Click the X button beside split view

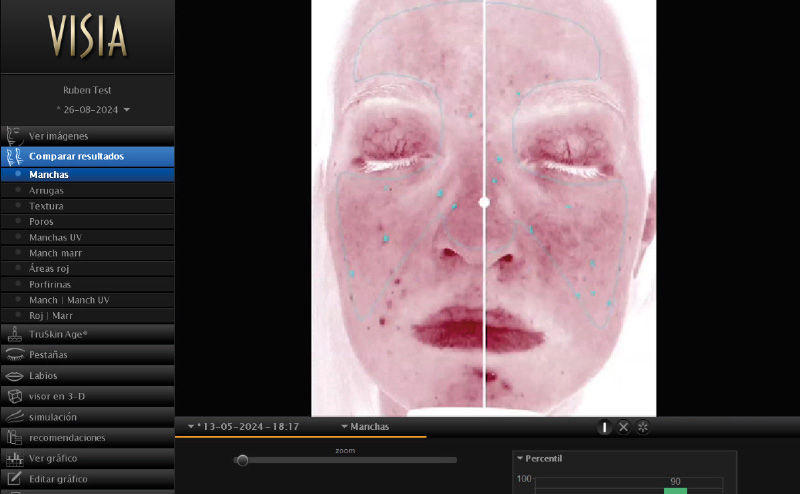click(623, 427)
